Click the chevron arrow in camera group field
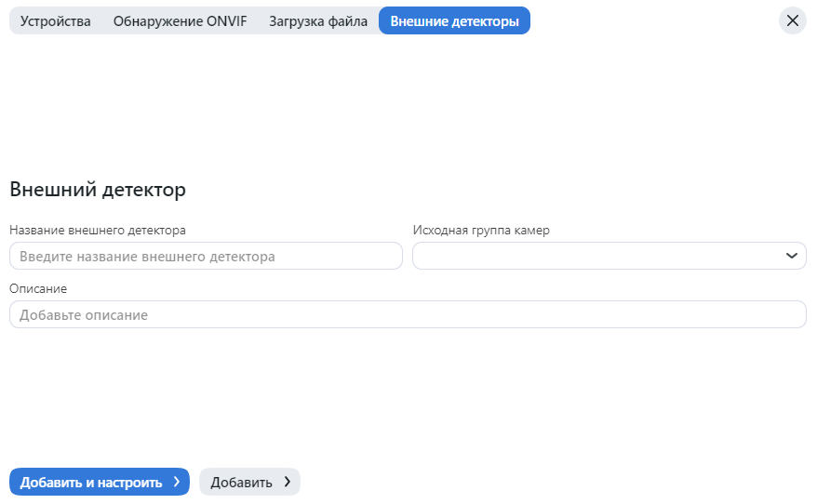This screenshot has height=504, width=817. tap(792, 256)
